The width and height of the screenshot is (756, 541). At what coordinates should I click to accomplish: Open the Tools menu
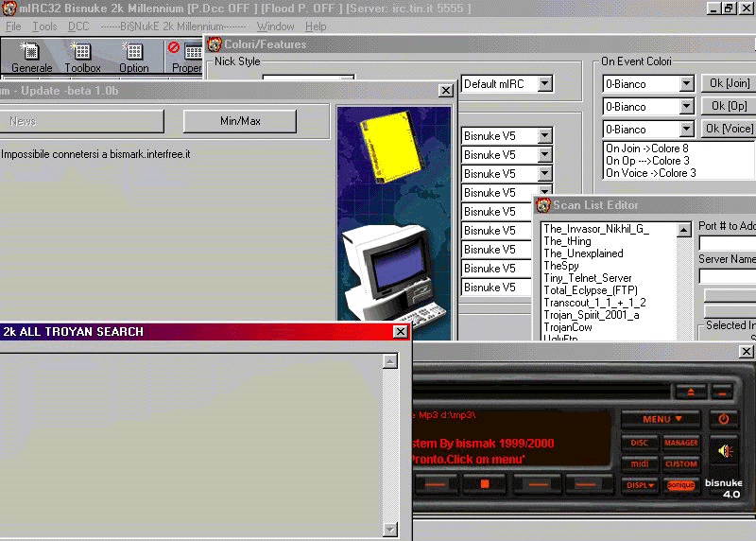coord(44,26)
